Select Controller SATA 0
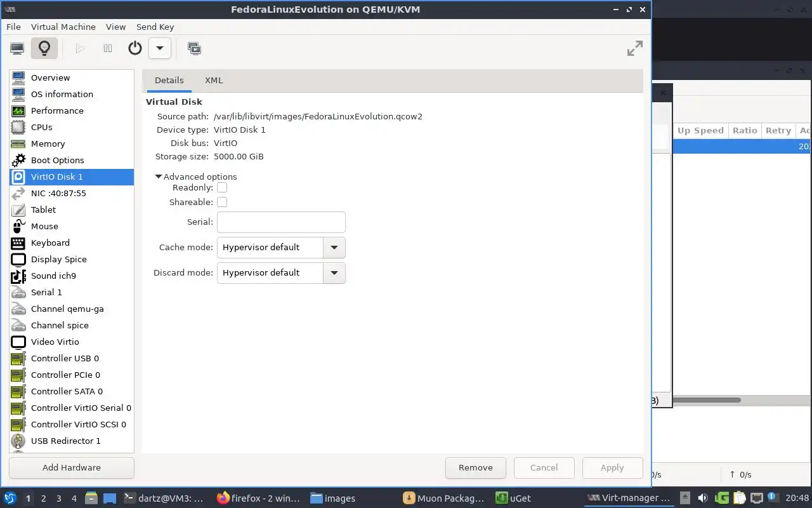This screenshot has width=812, height=508. point(72,391)
